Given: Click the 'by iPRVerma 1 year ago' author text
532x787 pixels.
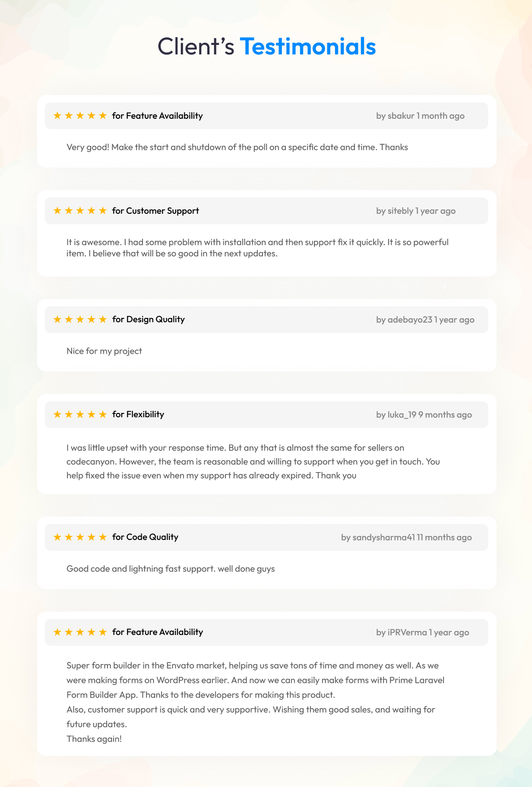Looking at the screenshot, I should [x=422, y=632].
